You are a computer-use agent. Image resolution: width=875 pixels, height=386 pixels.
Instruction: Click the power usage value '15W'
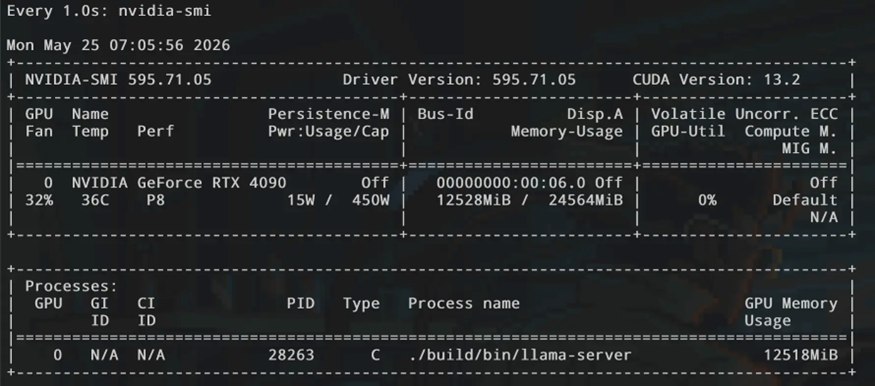click(x=301, y=200)
